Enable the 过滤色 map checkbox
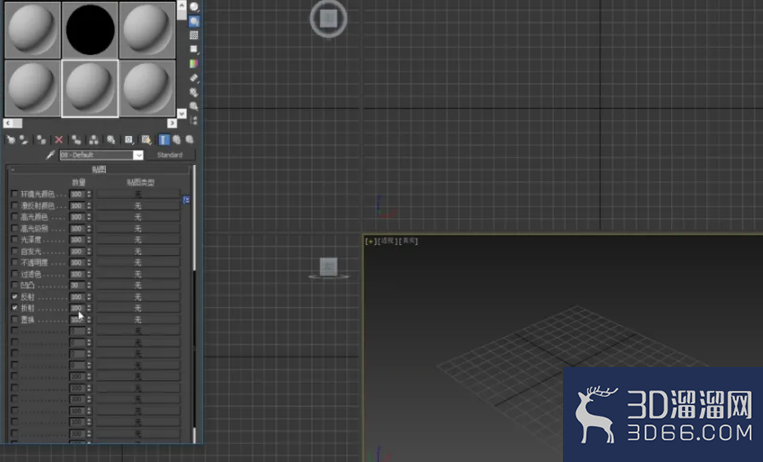This screenshot has height=462, width=763. (15, 274)
